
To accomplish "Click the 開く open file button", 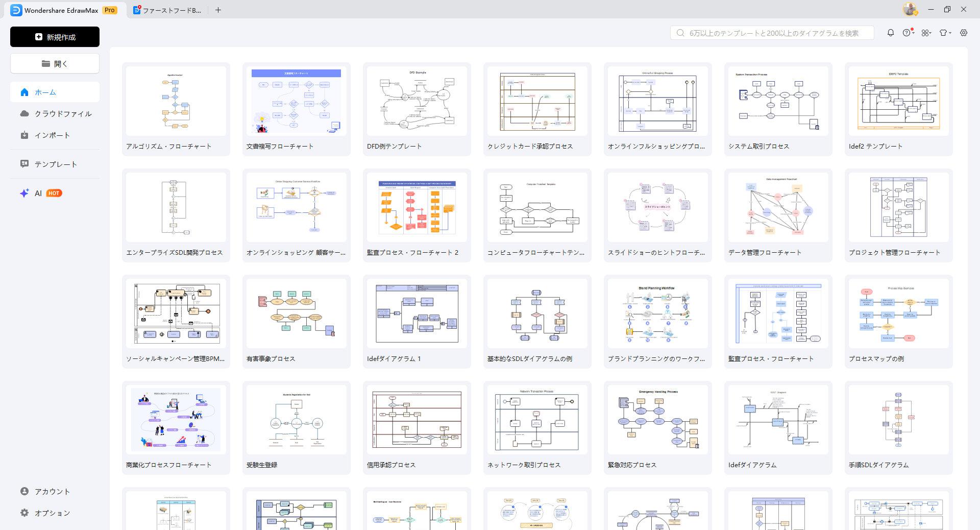I will point(55,64).
